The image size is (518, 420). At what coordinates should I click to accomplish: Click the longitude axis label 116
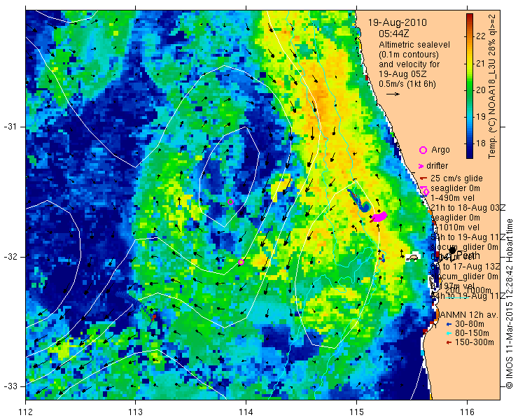click(x=467, y=412)
